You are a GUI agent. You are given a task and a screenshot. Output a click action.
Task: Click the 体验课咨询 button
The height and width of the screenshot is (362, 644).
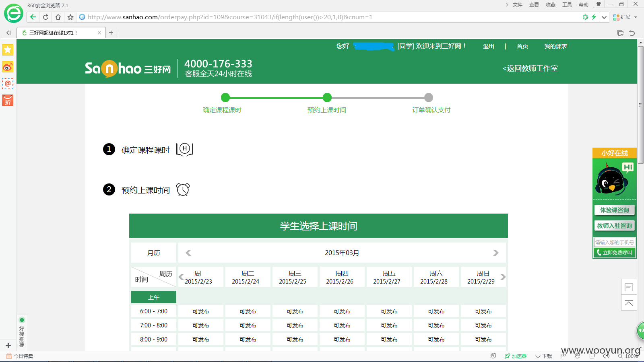(614, 210)
